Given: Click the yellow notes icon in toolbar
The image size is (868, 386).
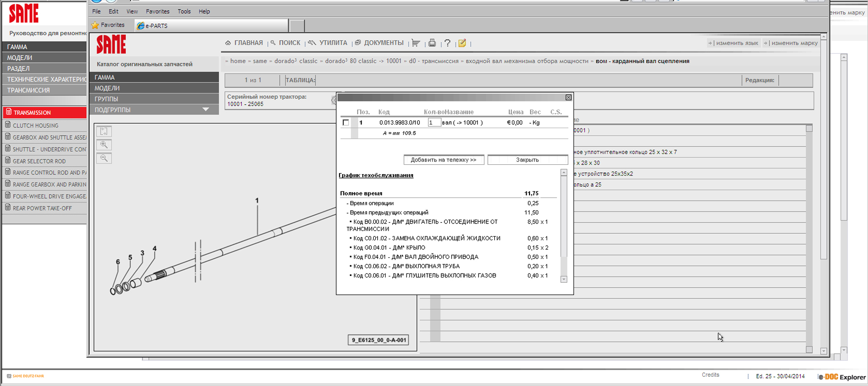Looking at the screenshot, I should tap(462, 43).
